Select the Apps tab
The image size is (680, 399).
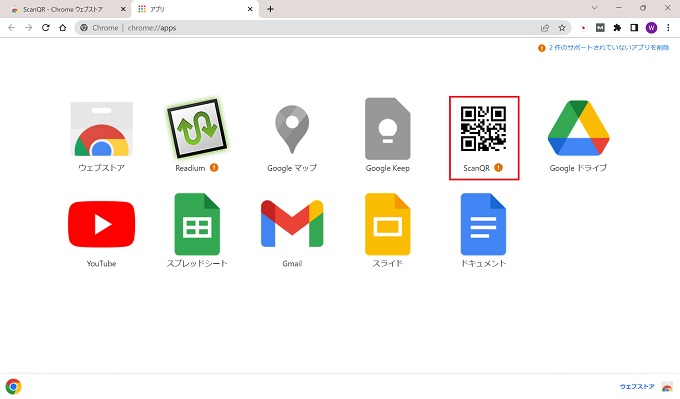click(195, 9)
